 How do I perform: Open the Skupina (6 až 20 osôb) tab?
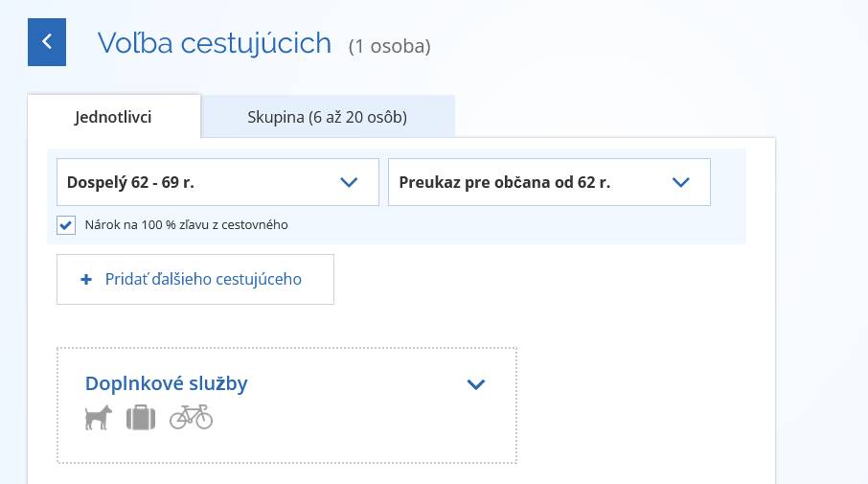coord(327,117)
